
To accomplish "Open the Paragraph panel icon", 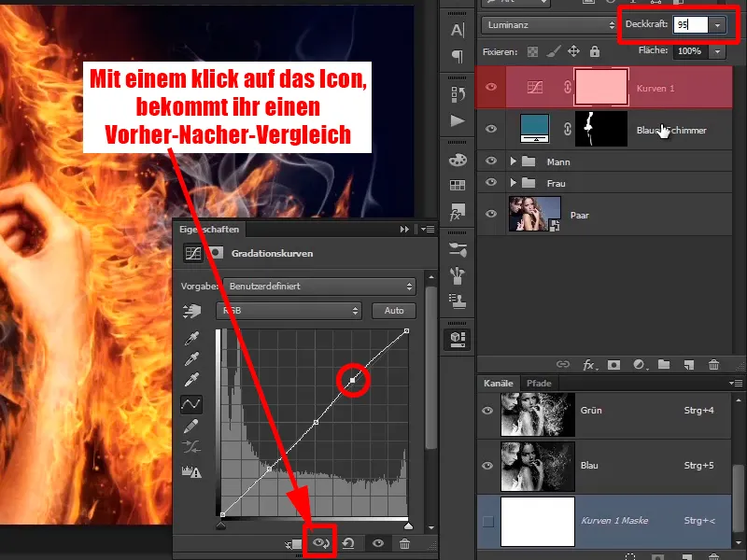I will click(458, 56).
